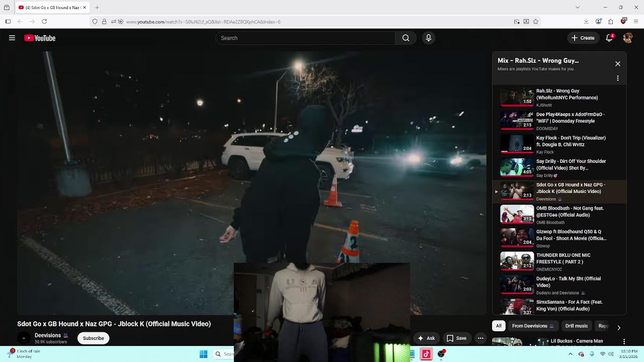
Task: Open the Deevisions channel name link
Action: (x=48, y=335)
